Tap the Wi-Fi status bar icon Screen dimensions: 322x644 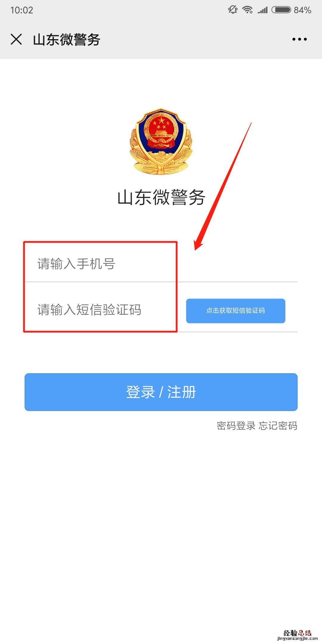(x=247, y=10)
